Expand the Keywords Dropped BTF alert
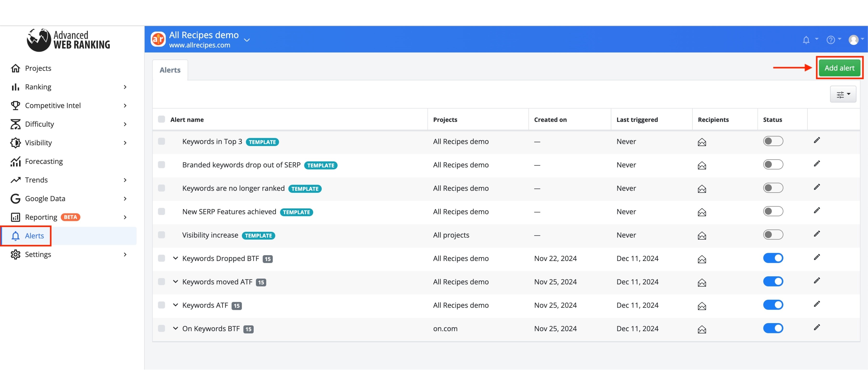 click(175, 258)
